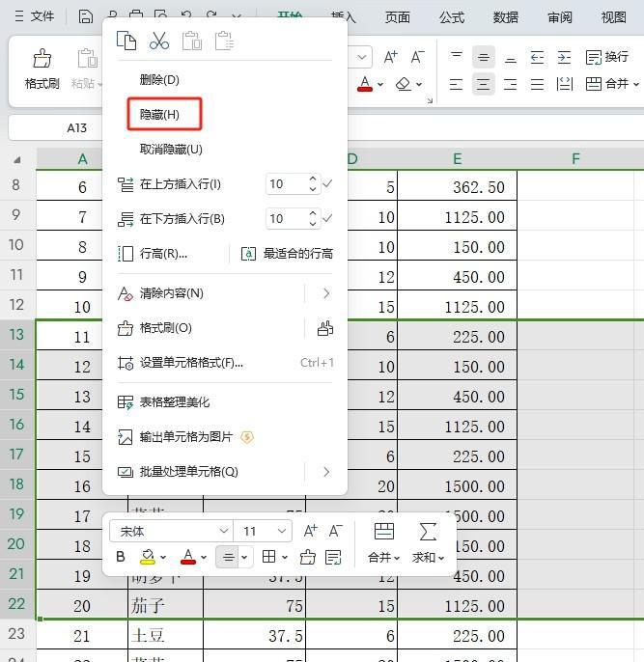Increment rows-above count stepper

click(x=313, y=179)
